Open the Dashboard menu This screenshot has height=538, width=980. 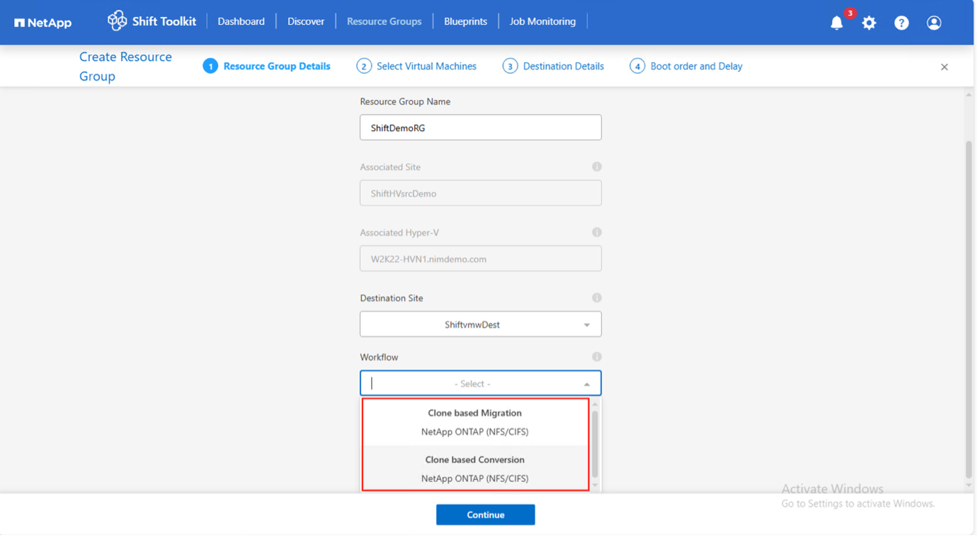pos(241,21)
